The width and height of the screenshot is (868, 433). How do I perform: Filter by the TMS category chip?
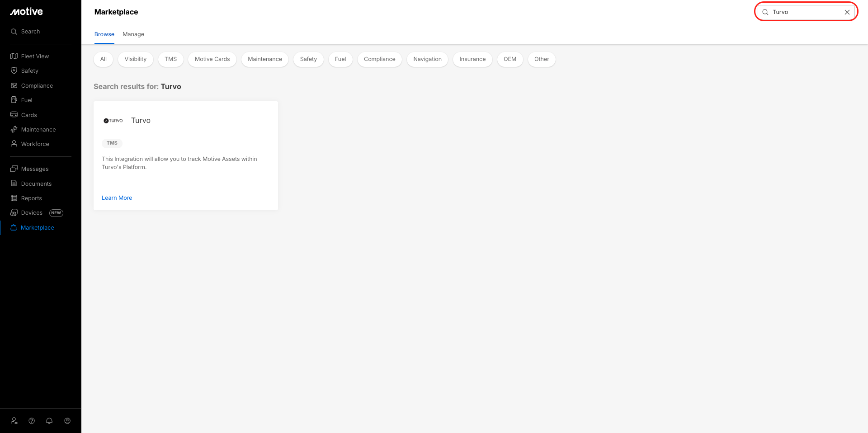click(171, 59)
